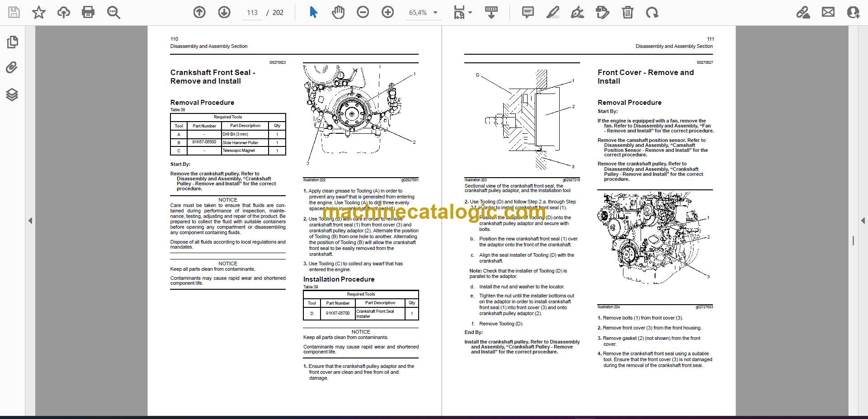
Task: Click the page number field showing 113
Action: click(x=252, y=13)
